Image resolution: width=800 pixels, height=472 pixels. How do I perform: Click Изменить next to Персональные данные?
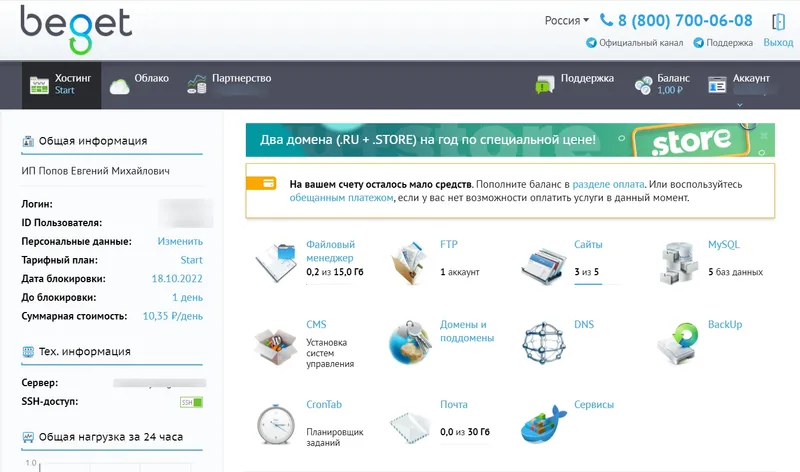click(x=180, y=241)
